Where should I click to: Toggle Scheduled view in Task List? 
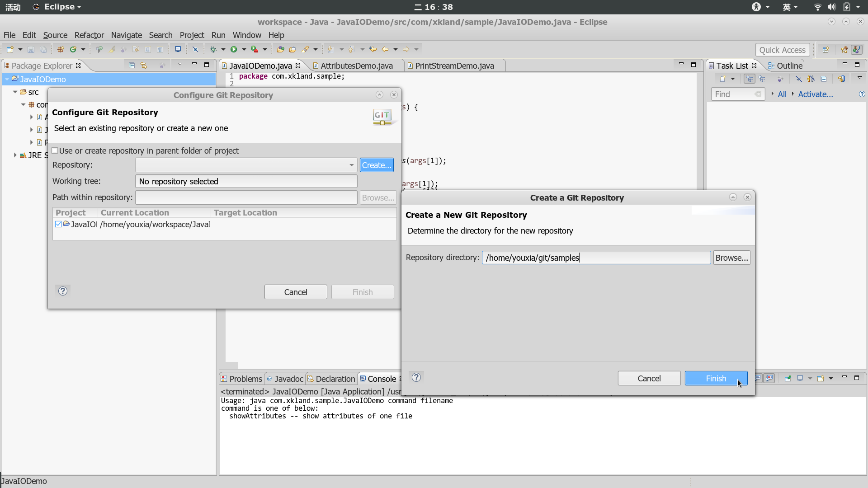coord(762,79)
